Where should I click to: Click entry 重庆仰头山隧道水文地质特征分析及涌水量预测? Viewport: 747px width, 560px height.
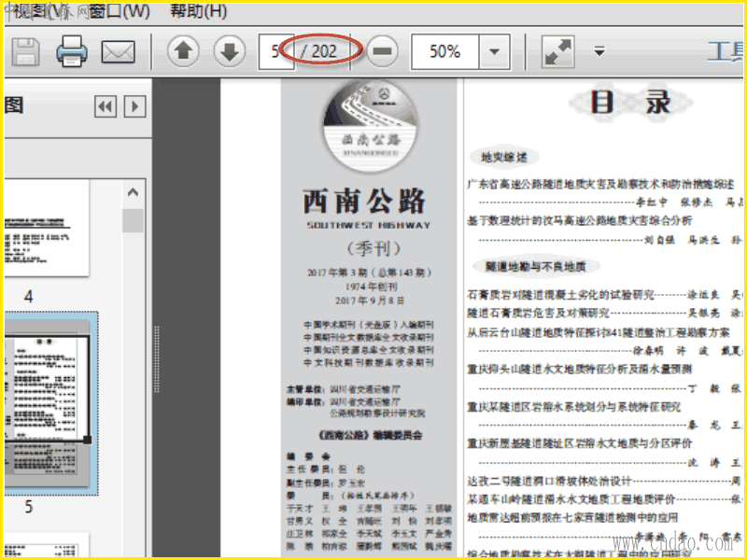tap(579, 369)
